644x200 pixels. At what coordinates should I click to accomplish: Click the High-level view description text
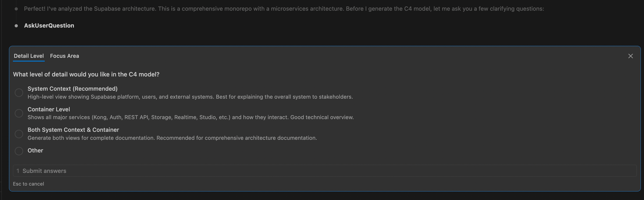190,97
